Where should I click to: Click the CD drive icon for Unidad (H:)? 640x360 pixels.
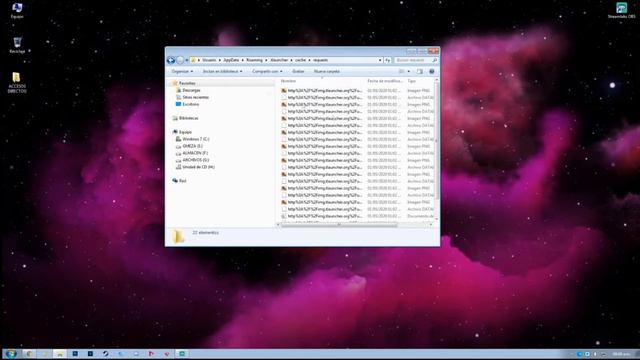178,167
